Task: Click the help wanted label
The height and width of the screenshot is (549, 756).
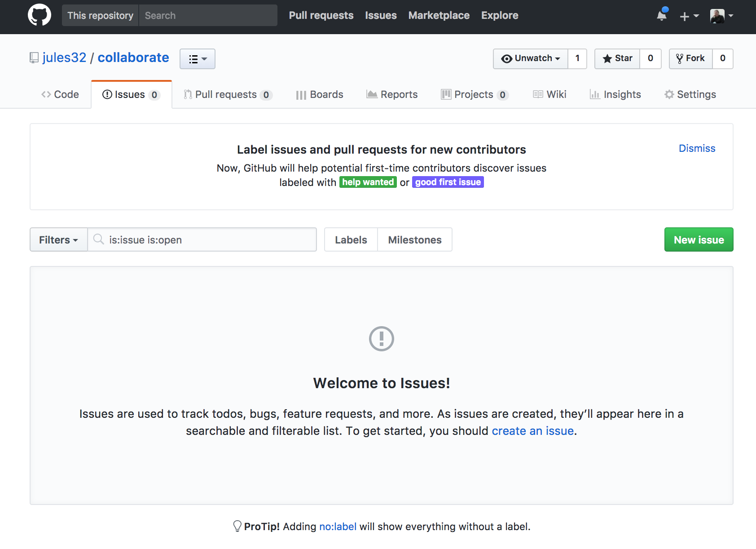Action: click(368, 182)
